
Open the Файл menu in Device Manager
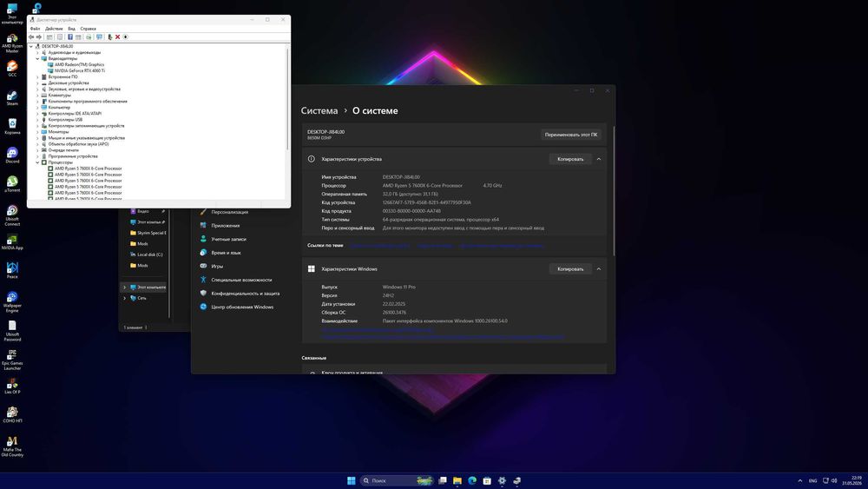click(35, 29)
